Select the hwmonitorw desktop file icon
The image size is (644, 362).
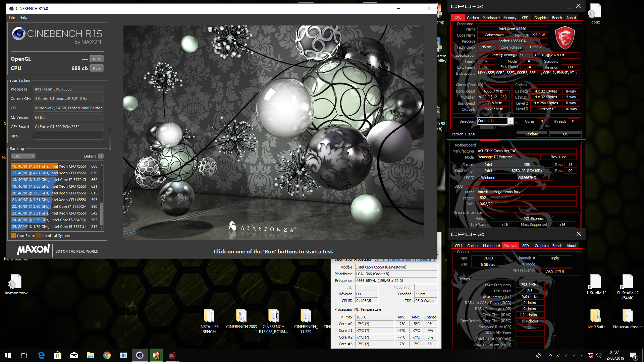(x=16, y=285)
